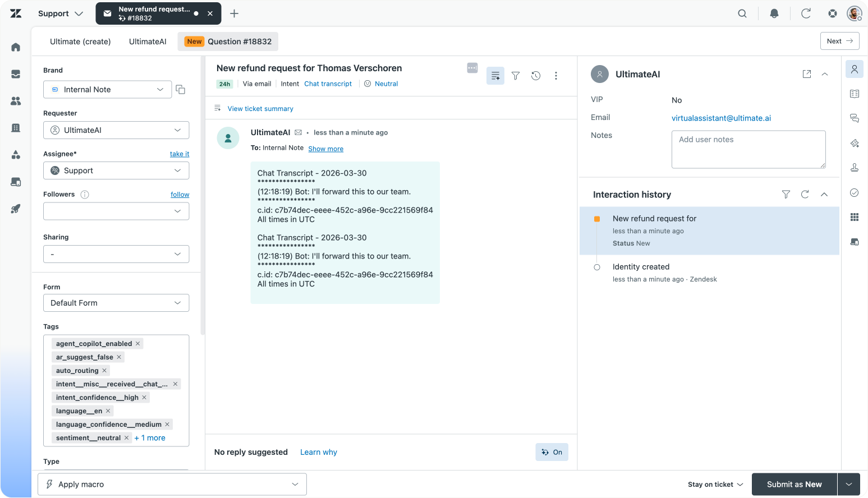The image size is (868, 498).
Task: Open the Customers icon in sidebar
Action: pyautogui.click(x=16, y=101)
